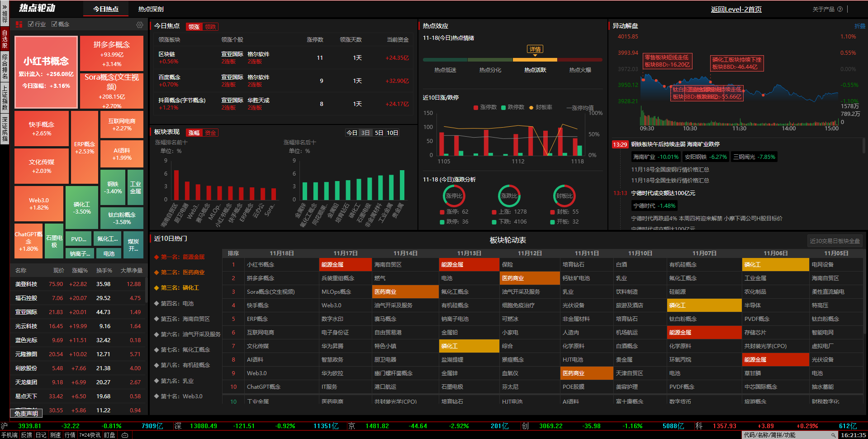The height and width of the screenshot is (439, 868).
Task: Open 近30交易日板块全盘 button
Action: click(835, 241)
